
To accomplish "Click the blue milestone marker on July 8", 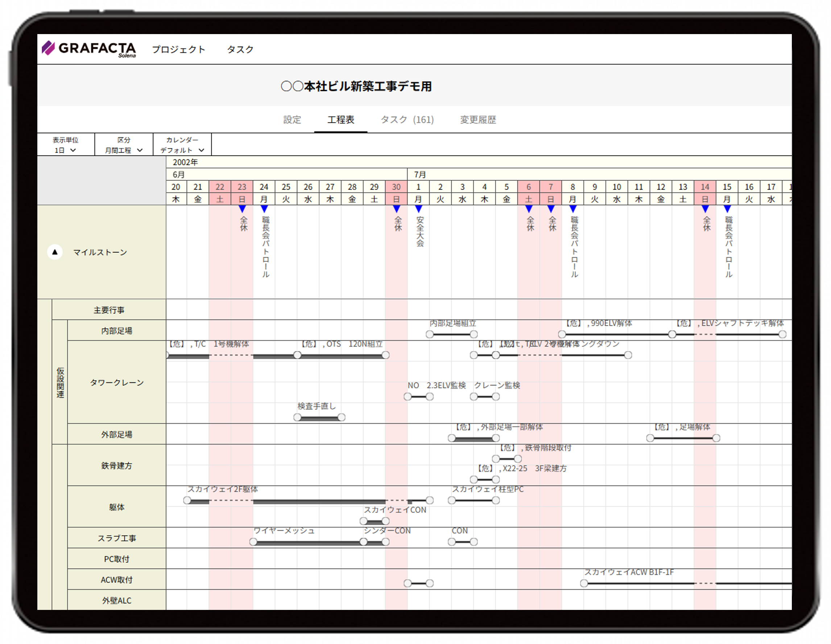I will (x=572, y=209).
